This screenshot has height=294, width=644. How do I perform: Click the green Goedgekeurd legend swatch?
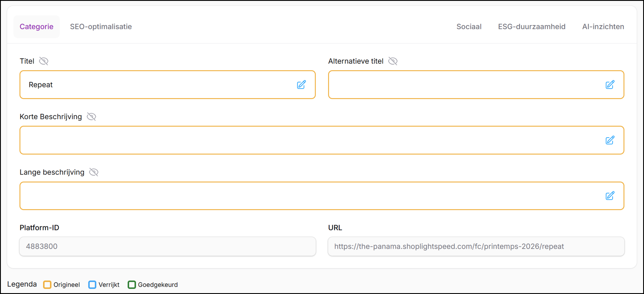pyautogui.click(x=132, y=285)
